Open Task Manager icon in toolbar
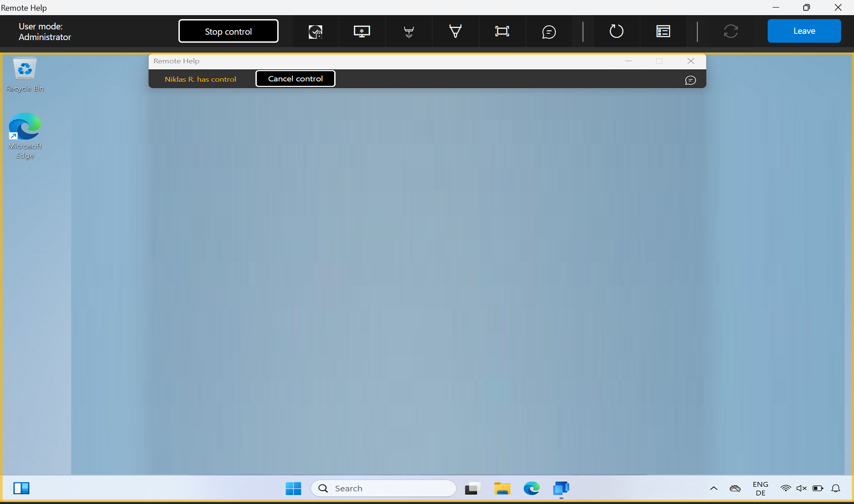Image resolution: width=854 pixels, height=504 pixels. [x=663, y=32]
